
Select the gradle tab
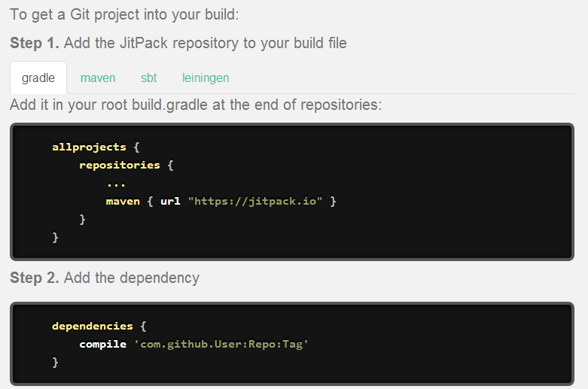38,78
